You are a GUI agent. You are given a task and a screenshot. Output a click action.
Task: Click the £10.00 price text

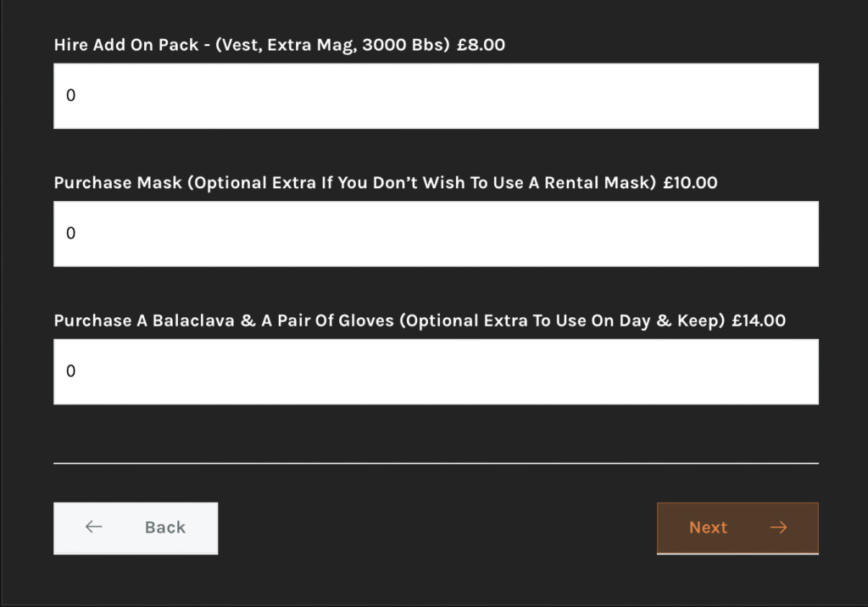click(x=690, y=182)
